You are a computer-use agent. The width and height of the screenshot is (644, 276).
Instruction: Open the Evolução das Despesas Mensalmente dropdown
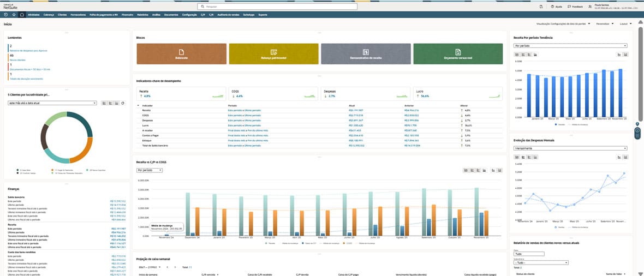click(x=570, y=148)
